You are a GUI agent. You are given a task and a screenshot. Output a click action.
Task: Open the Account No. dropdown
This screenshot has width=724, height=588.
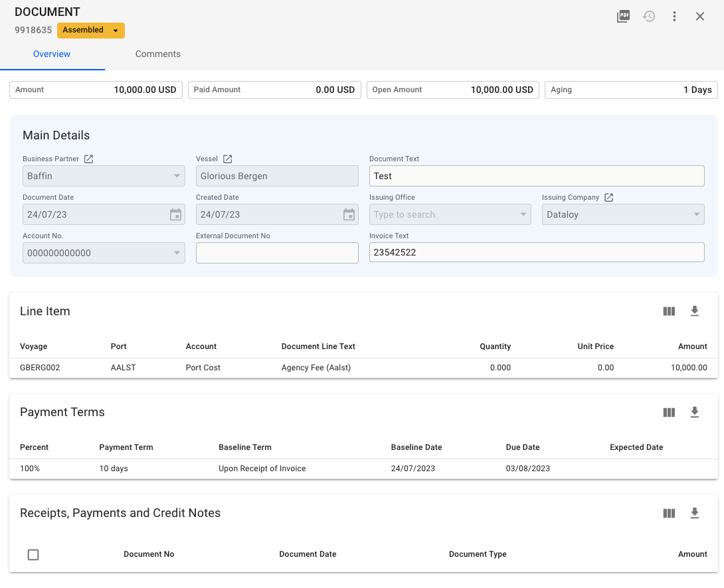[177, 253]
